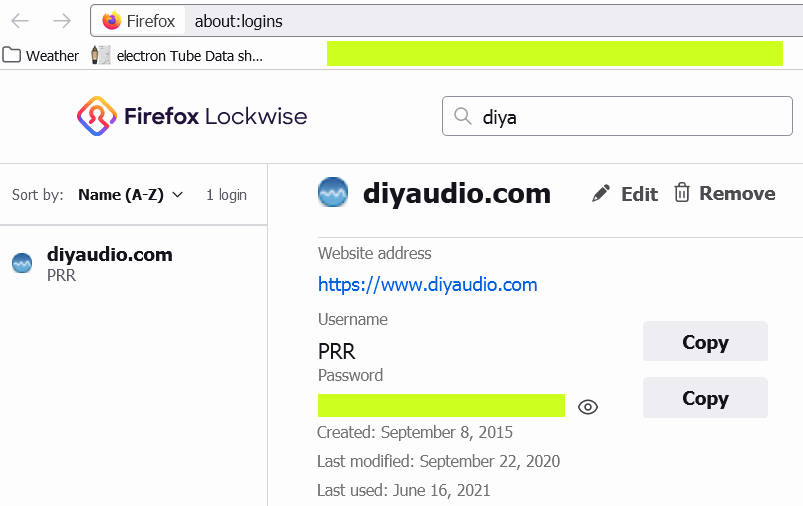Open the https://www.diyaudio.com link
The image size is (803, 506).
pos(428,285)
